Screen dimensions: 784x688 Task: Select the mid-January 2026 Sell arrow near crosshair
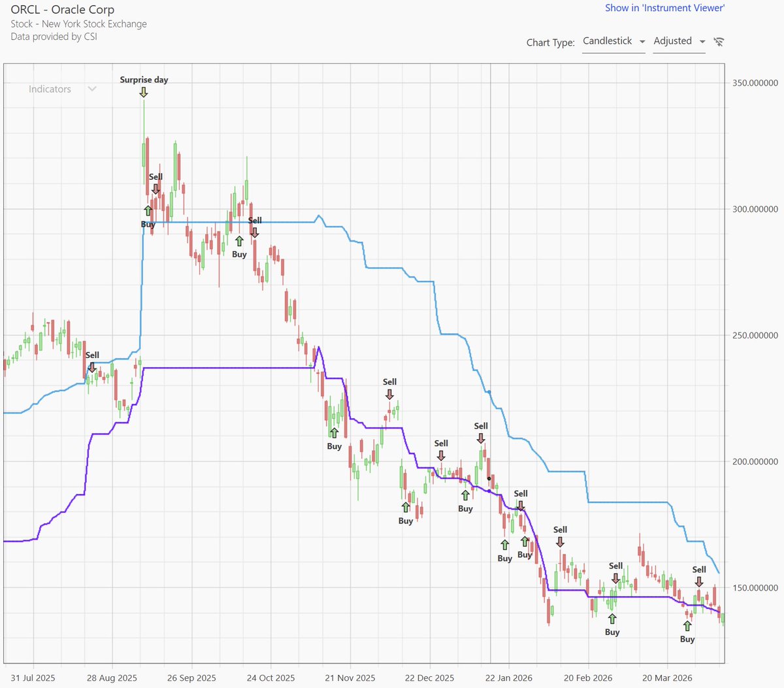(481, 438)
